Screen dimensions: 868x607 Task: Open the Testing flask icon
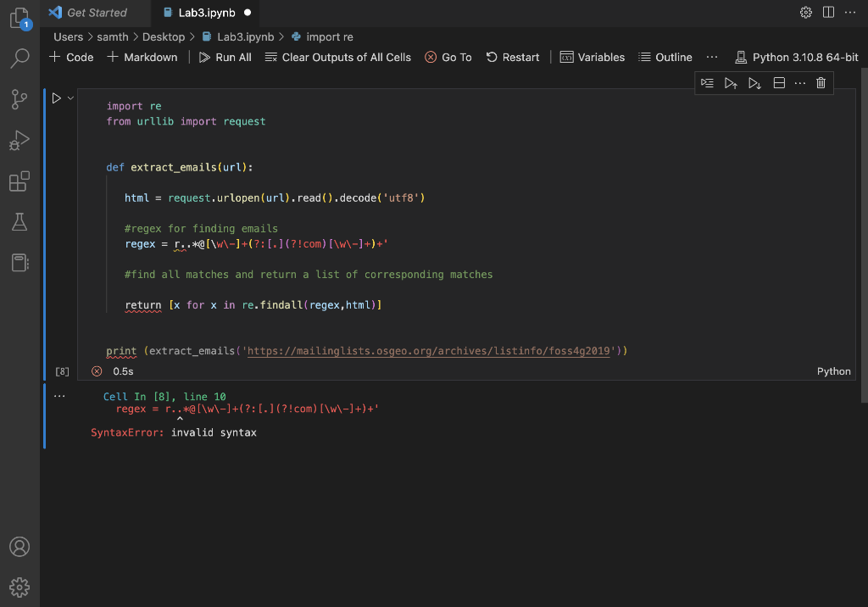19,221
